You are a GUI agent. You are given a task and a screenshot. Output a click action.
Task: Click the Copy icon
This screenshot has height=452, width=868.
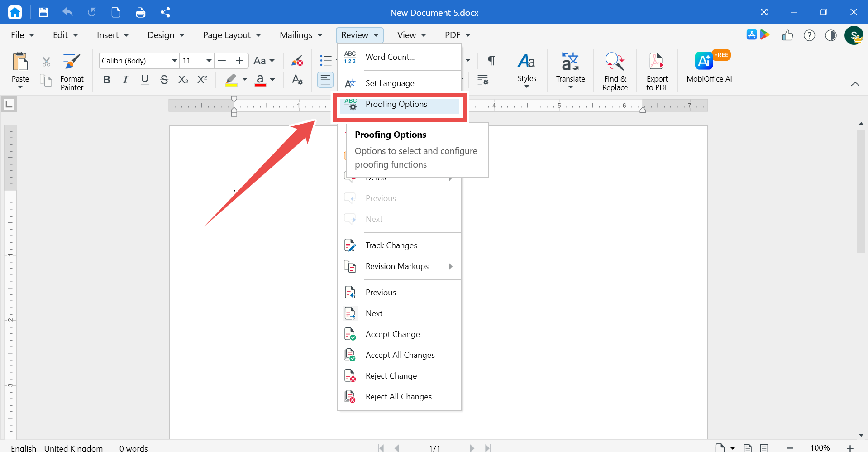[x=46, y=81]
